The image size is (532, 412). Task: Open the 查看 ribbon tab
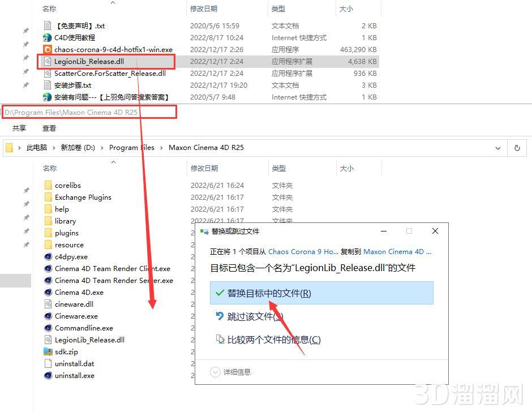click(49, 128)
